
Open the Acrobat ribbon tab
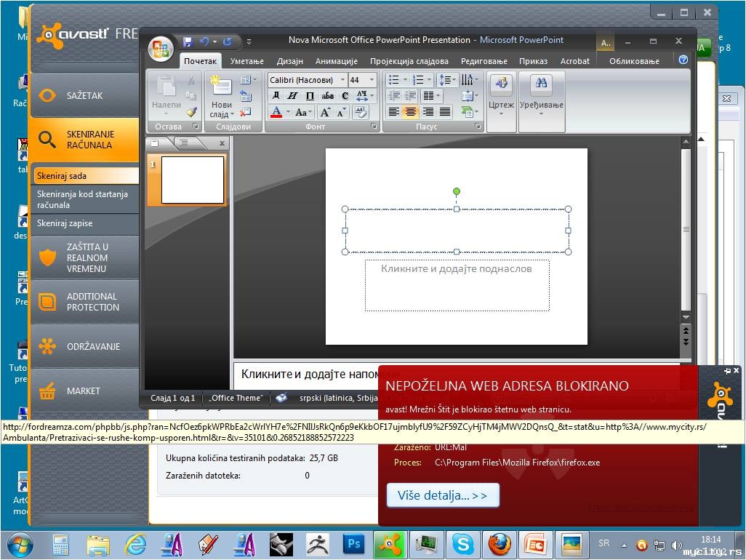point(574,61)
